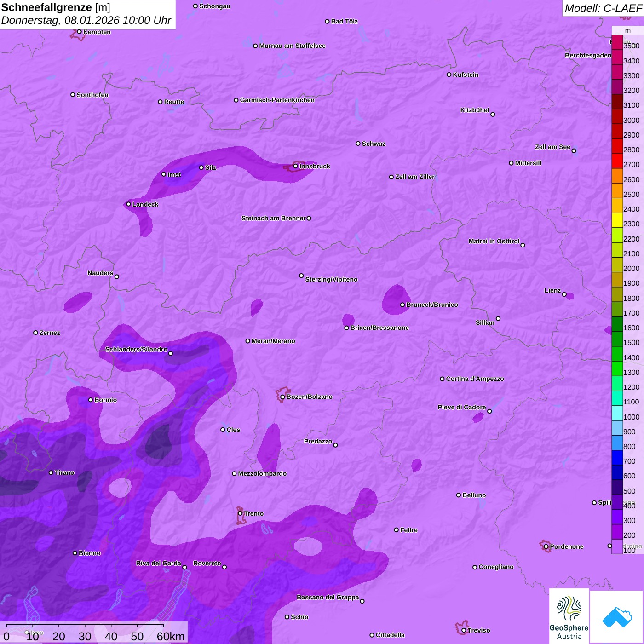The image size is (644, 644).
Task: Click the Schio location dot
Action: [x=287, y=617]
